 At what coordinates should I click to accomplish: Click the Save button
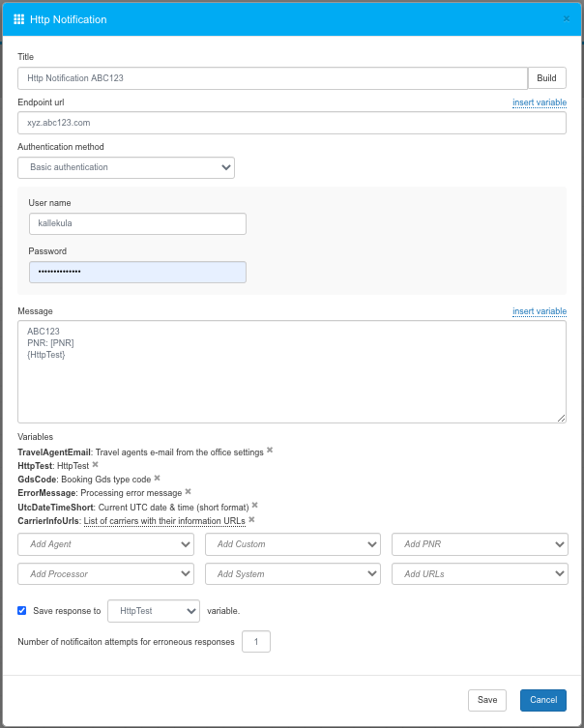point(487,700)
